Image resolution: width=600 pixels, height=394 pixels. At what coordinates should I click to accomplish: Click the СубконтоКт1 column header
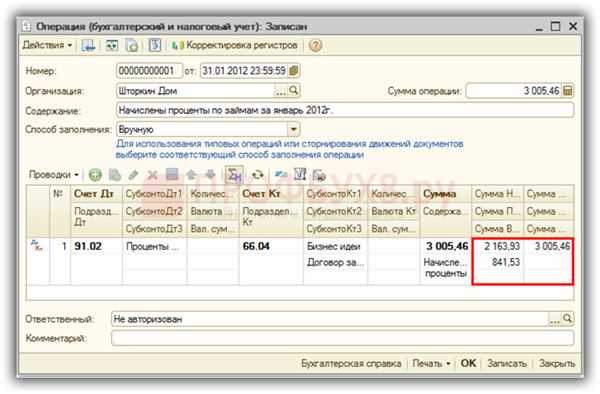point(335,194)
